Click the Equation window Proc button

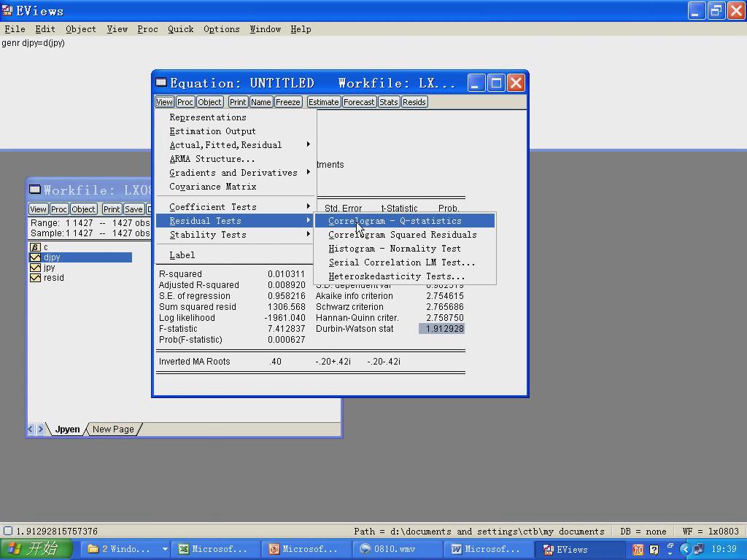(185, 102)
